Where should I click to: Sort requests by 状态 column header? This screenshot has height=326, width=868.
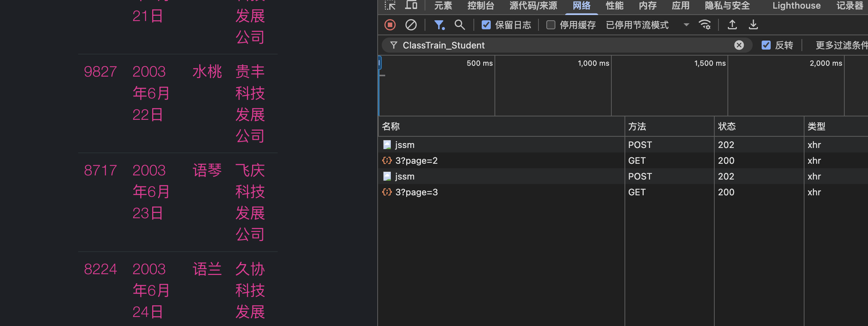727,126
